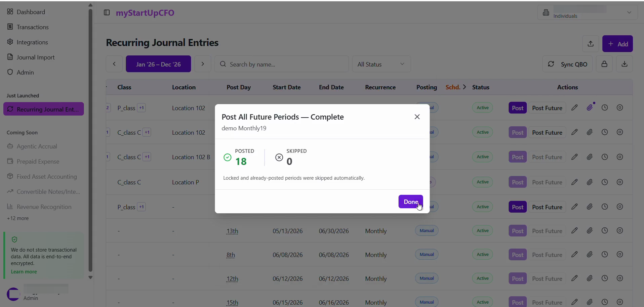Open the All Status dropdown
This screenshot has width=644, height=307.
tap(381, 64)
